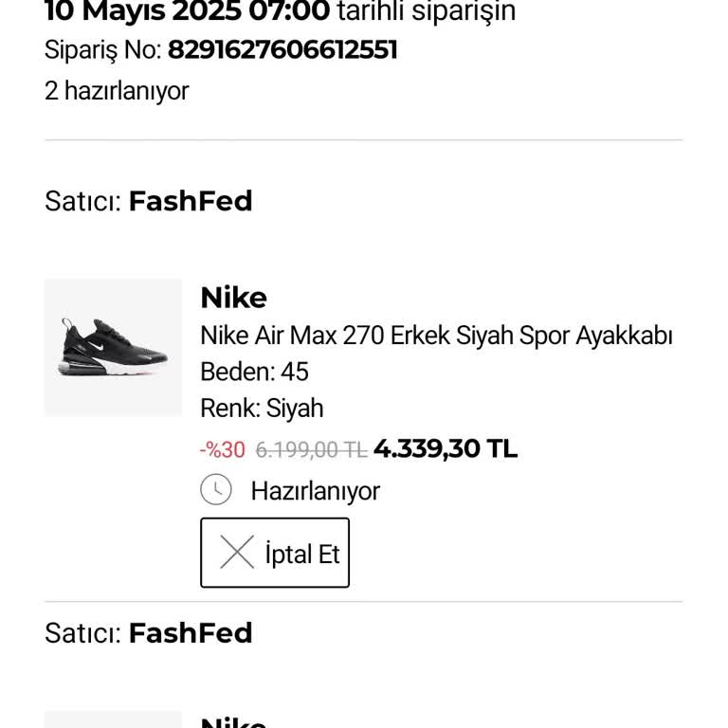The width and height of the screenshot is (728, 728).
Task: Click the Hazırlanıyor status text of the item
Action: pyautogui.click(x=315, y=491)
